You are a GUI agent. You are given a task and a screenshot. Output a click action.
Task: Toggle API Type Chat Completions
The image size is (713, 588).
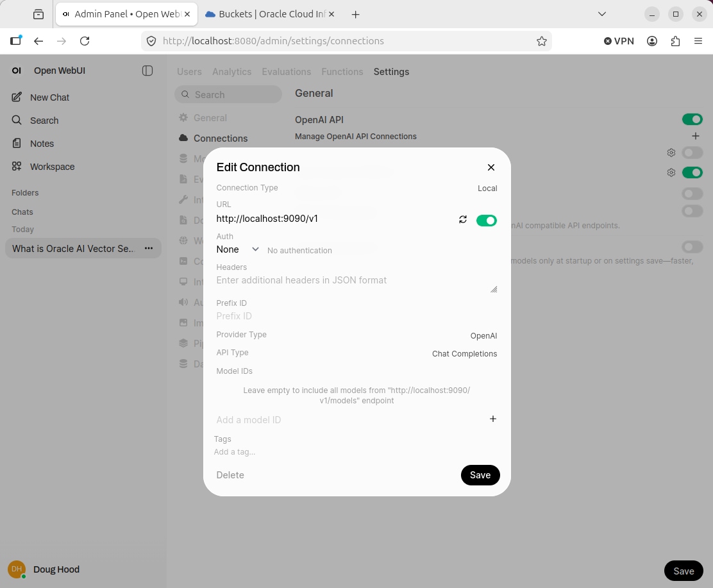(x=464, y=354)
